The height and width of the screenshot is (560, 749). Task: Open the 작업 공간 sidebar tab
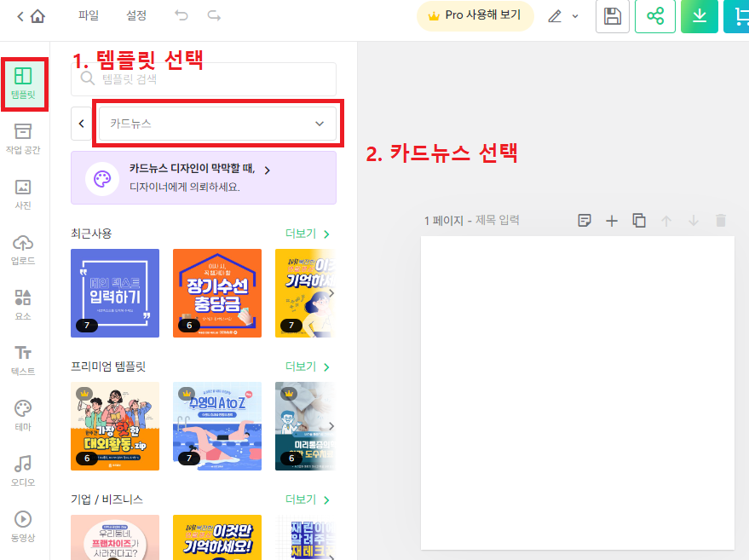pos(23,139)
